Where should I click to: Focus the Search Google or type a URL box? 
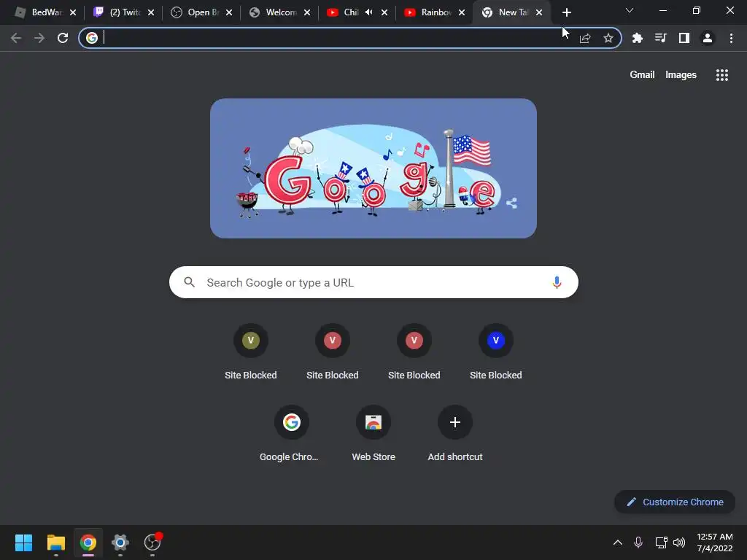click(x=373, y=282)
